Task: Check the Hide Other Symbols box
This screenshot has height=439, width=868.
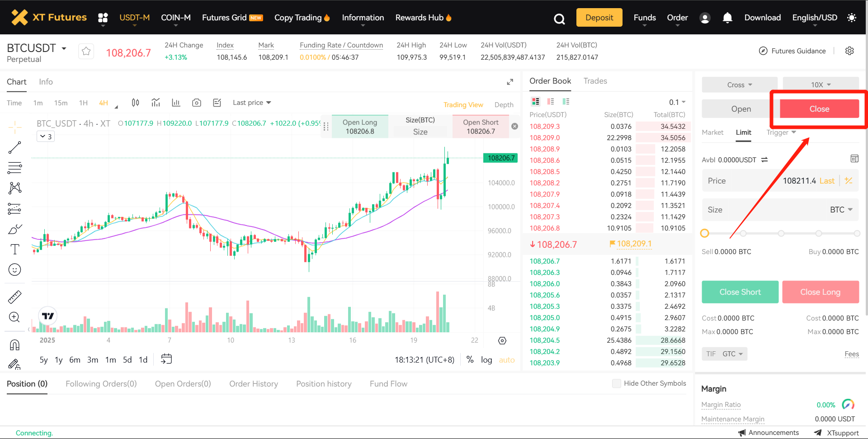Action: point(616,383)
